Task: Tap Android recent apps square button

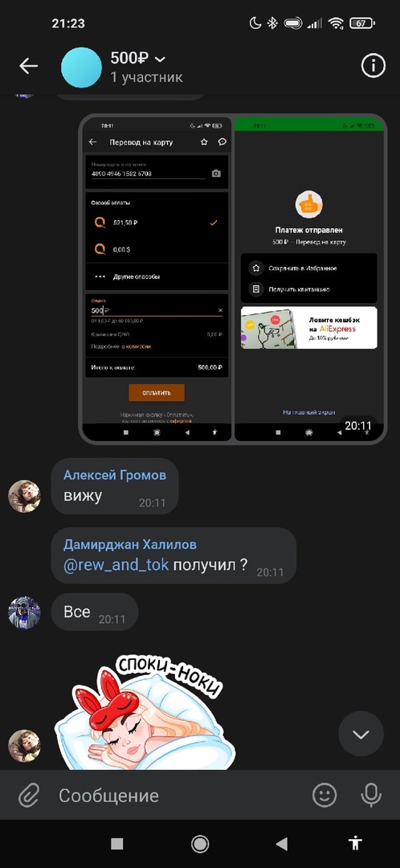Action: [x=116, y=844]
